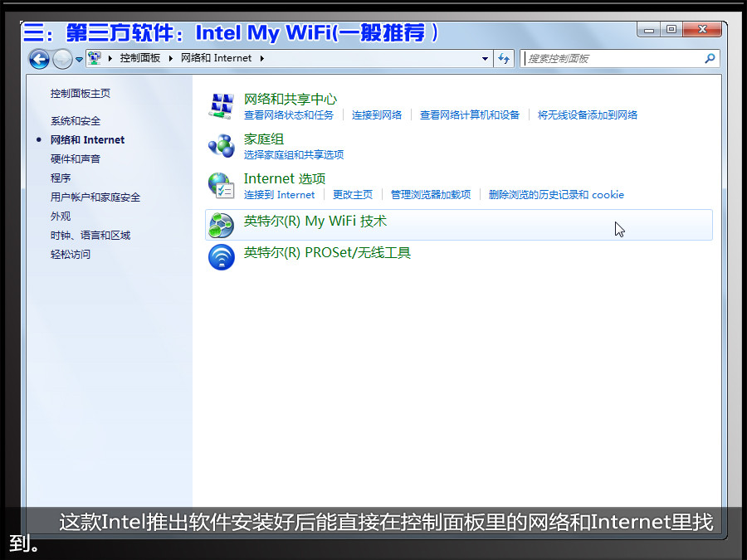
Task: Click the Network and Sharing Center icon
Action: coord(222,106)
